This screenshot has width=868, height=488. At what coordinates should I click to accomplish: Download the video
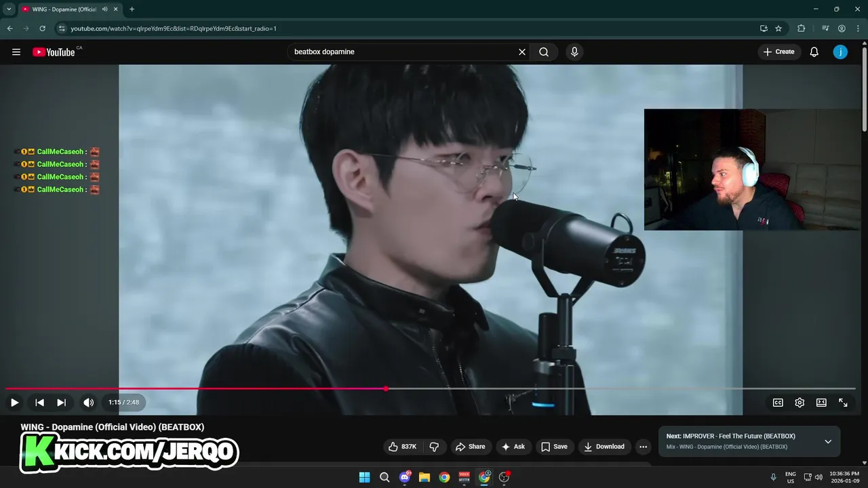pos(604,447)
